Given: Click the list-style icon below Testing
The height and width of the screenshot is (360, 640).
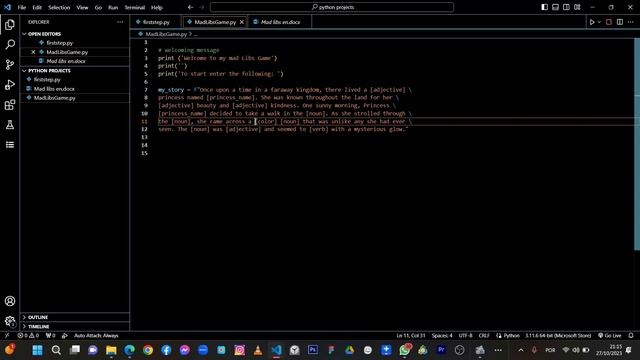Looking at the screenshot, I should click(x=10, y=145).
